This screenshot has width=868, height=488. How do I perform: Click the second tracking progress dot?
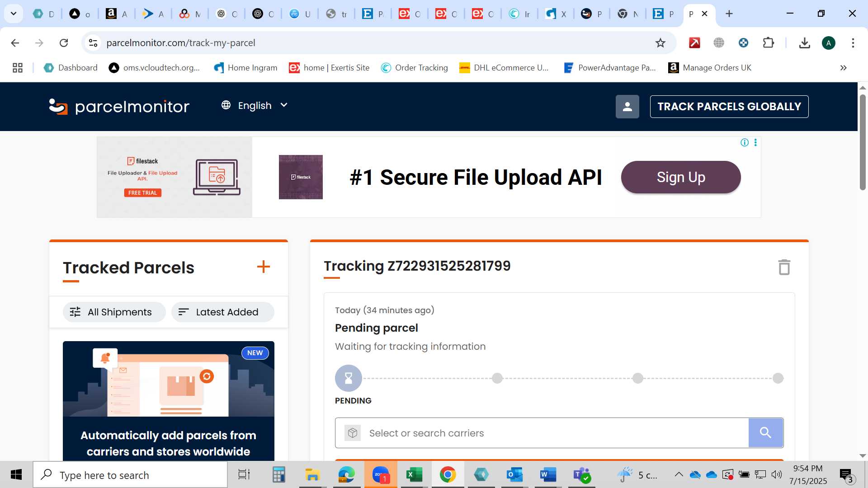coord(497,378)
